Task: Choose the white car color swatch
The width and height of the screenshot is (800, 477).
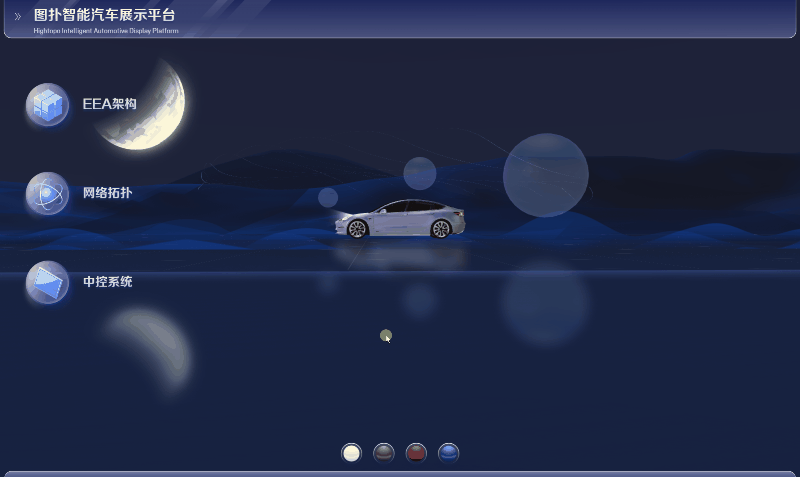Action: [351, 453]
